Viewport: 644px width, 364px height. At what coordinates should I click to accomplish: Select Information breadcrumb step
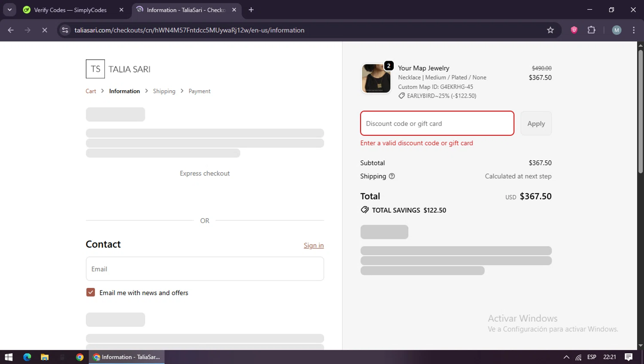[125, 91]
